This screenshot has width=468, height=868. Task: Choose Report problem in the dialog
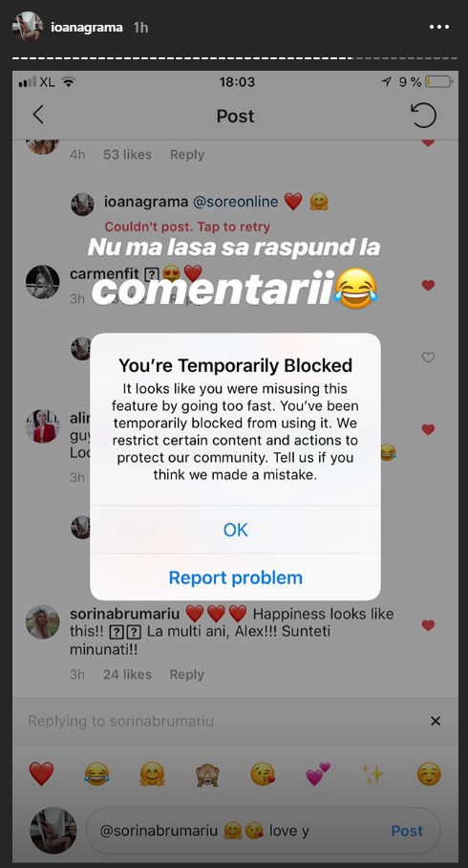tap(235, 577)
